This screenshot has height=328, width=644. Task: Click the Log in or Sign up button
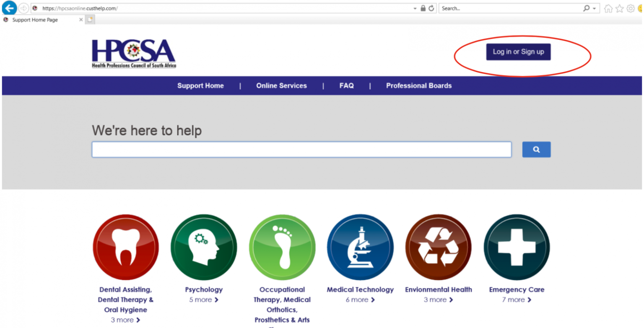click(518, 52)
